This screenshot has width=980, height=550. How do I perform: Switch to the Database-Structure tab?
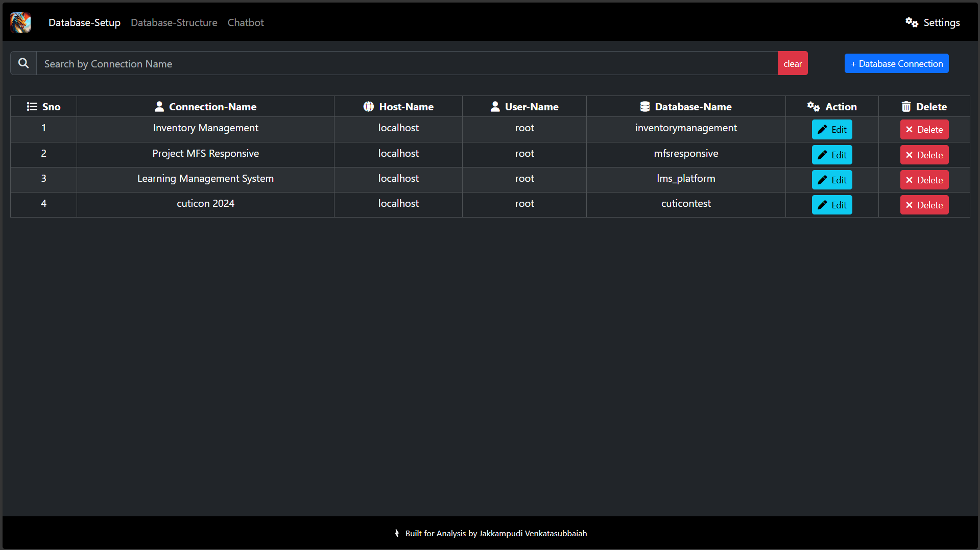click(x=174, y=22)
